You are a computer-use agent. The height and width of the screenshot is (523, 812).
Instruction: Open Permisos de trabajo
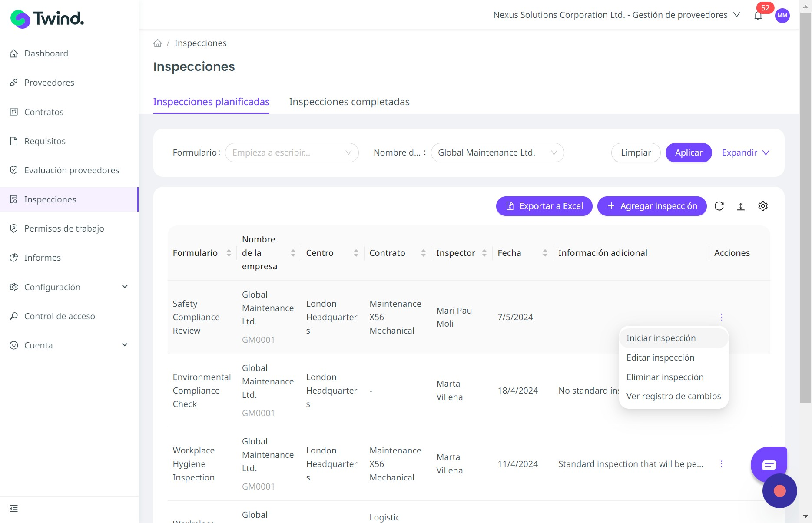(x=64, y=228)
